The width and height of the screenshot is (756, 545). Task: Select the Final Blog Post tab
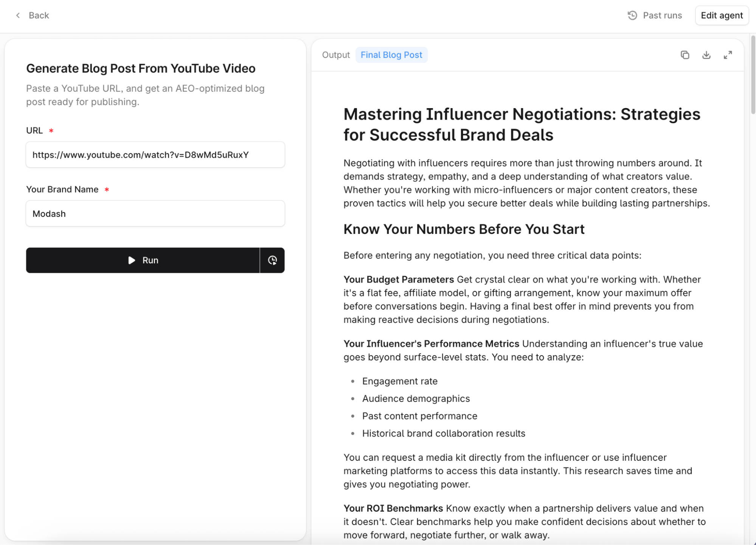(x=391, y=55)
